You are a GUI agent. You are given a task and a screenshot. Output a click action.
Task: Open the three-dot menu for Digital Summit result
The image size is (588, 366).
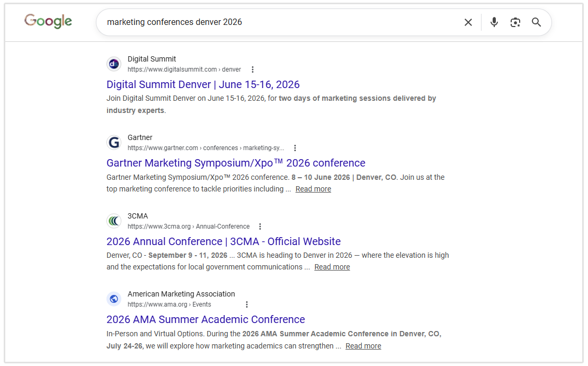[x=253, y=69]
